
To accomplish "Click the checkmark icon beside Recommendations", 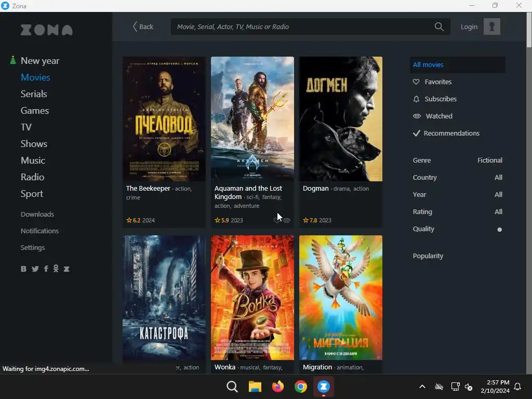I will click(x=416, y=133).
